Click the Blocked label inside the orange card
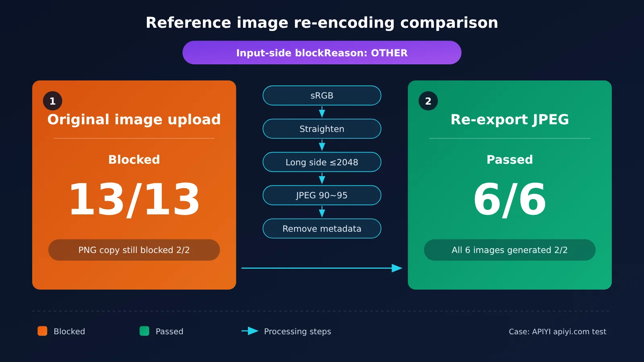This screenshot has height=362, width=644. pos(134,160)
